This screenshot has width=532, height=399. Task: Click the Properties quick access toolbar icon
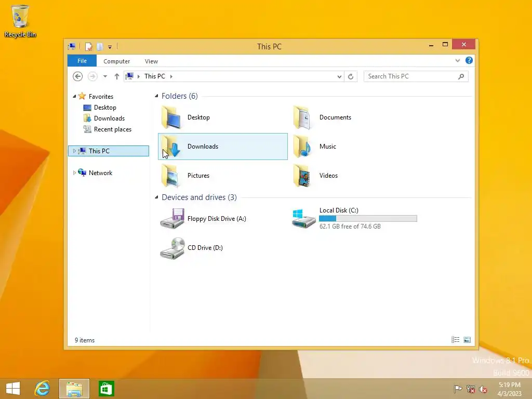[x=88, y=46]
